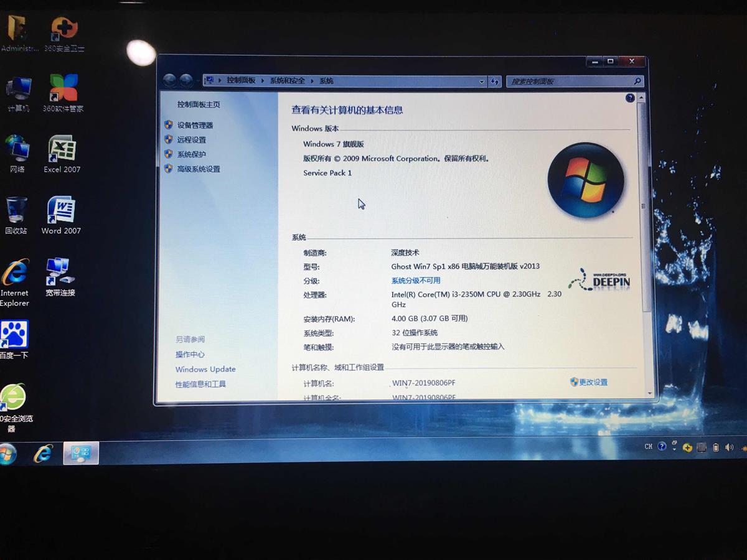This screenshot has width=747, height=560.
Task: Click the 4.00 GB RAM value
Action: (429, 318)
